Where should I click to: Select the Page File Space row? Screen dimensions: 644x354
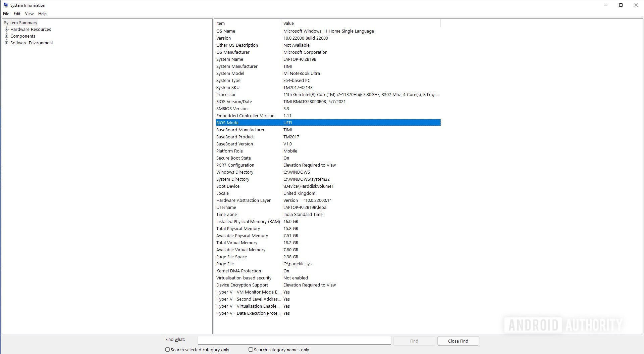point(328,257)
